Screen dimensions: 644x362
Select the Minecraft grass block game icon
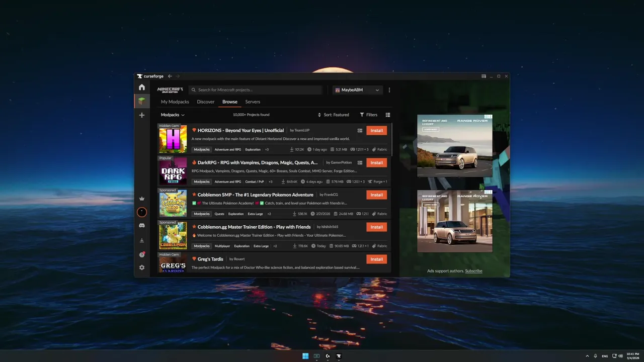pyautogui.click(x=142, y=101)
